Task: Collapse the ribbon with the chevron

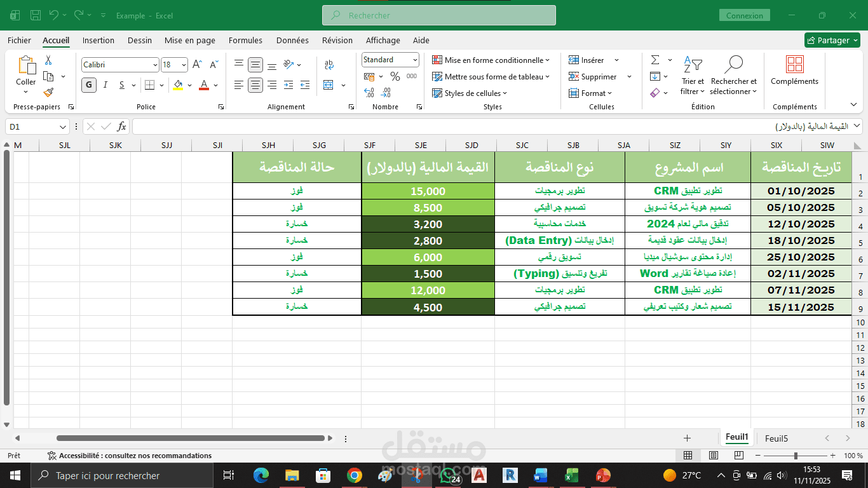Action: coord(853,105)
